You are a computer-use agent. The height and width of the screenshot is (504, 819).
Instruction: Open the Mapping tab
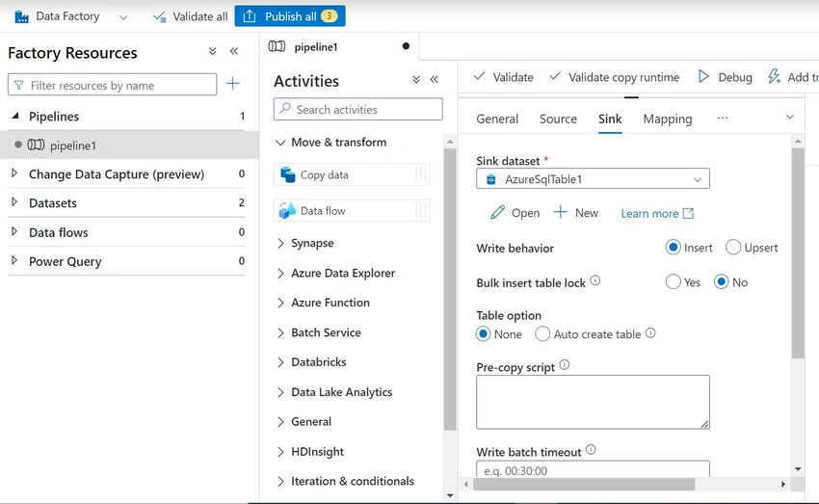[x=667, y=119]
